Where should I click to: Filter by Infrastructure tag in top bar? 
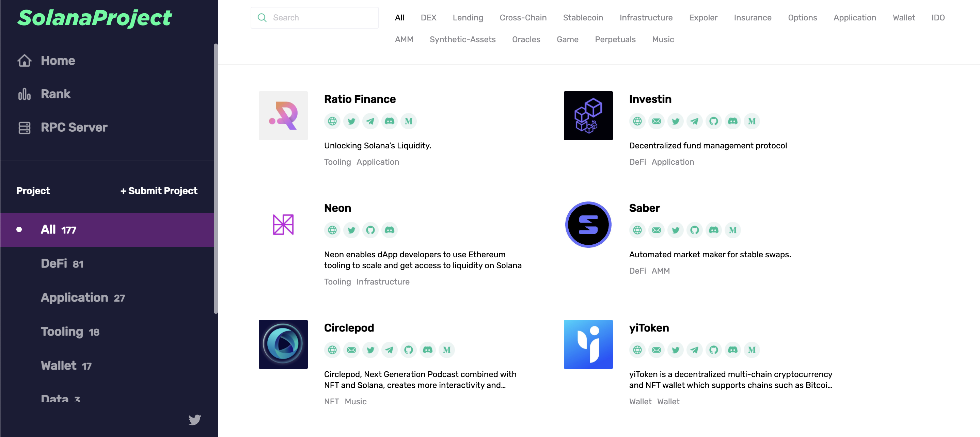[x=646, y=17]
